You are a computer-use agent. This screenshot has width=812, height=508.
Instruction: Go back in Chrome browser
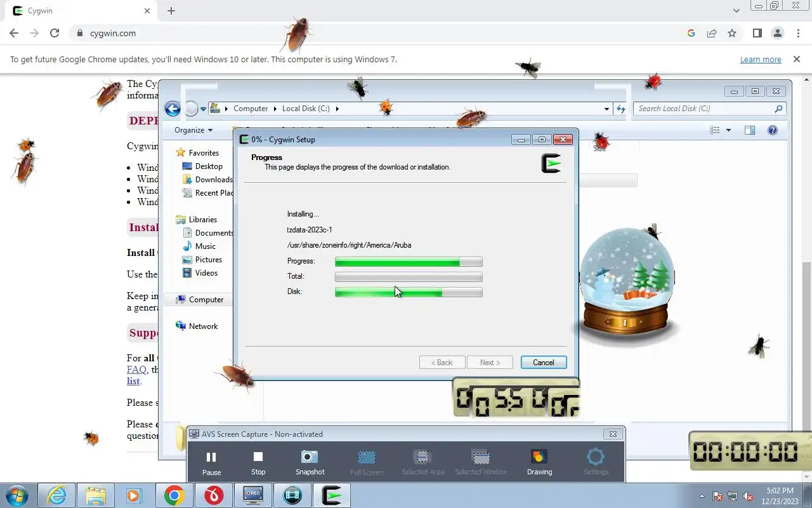(x=14, y=33)
